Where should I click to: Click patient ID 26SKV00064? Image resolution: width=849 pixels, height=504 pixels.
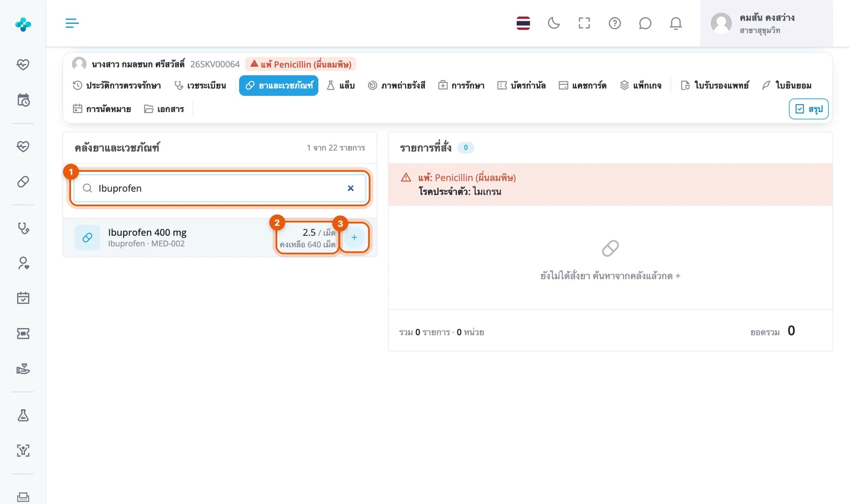[x=215, y=64]
